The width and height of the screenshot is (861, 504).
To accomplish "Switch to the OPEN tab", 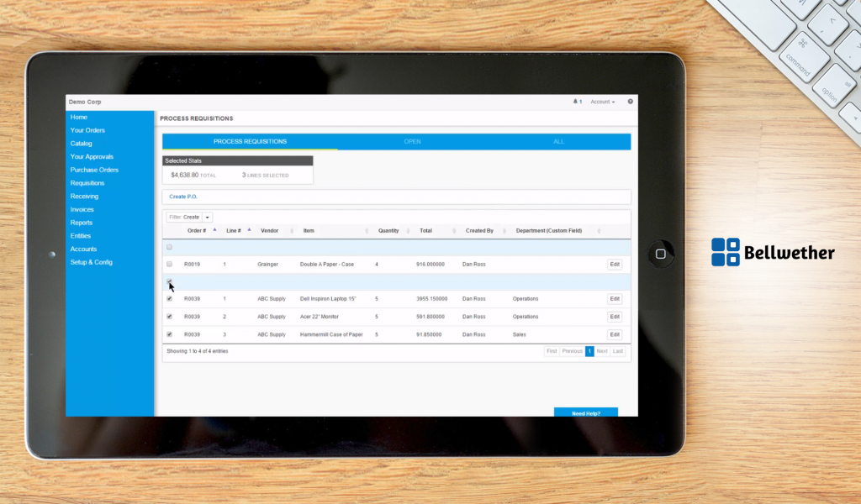I will coord(412,142).
